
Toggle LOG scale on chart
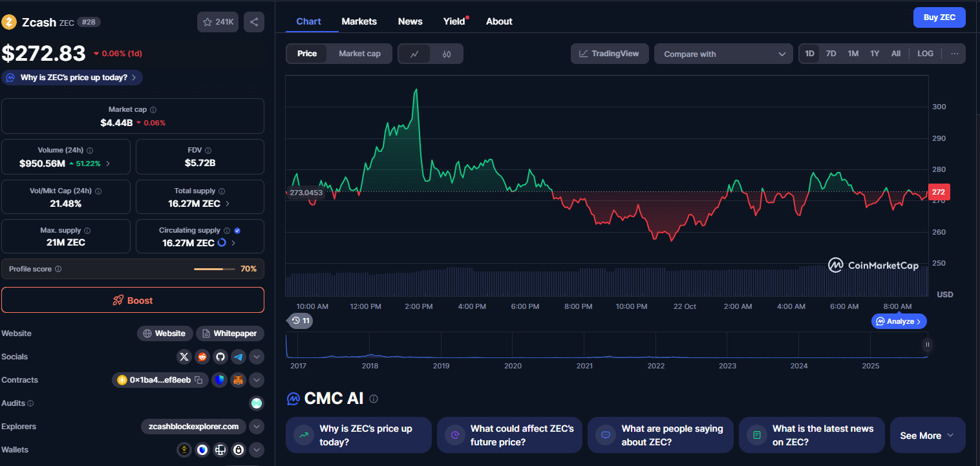point(925,54)
